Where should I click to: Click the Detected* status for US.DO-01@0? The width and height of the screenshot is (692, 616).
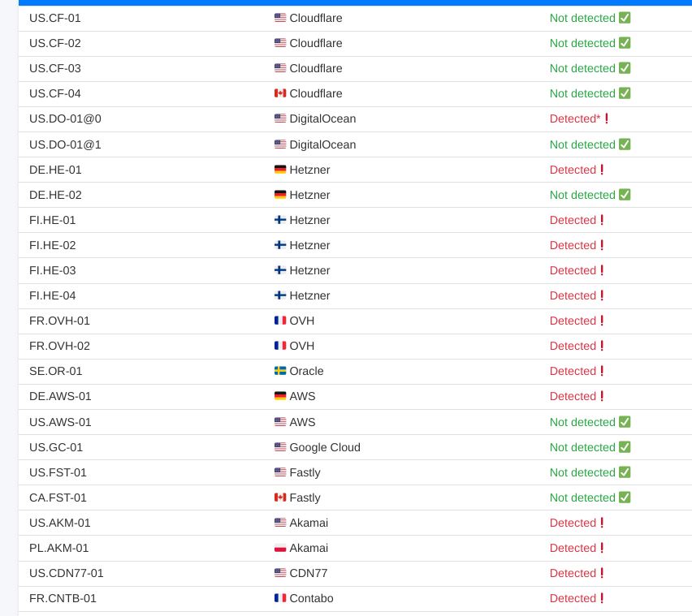click(x=574, y=118)
